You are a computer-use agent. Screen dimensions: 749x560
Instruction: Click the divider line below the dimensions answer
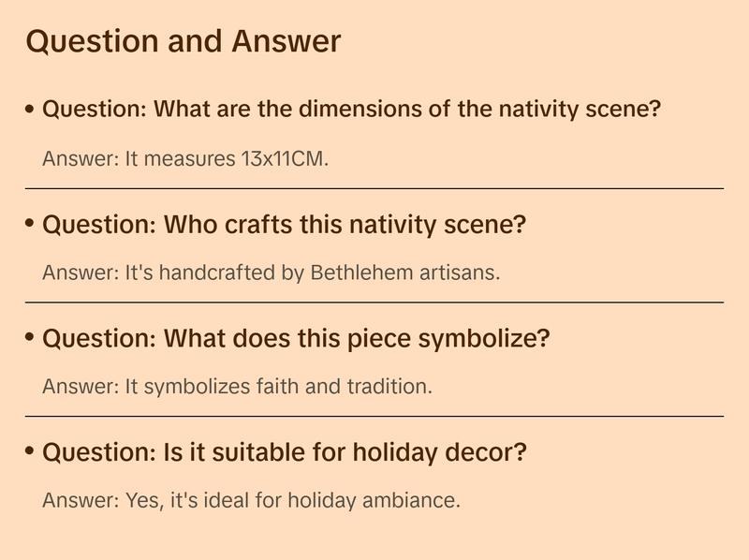tap(374, 188)
